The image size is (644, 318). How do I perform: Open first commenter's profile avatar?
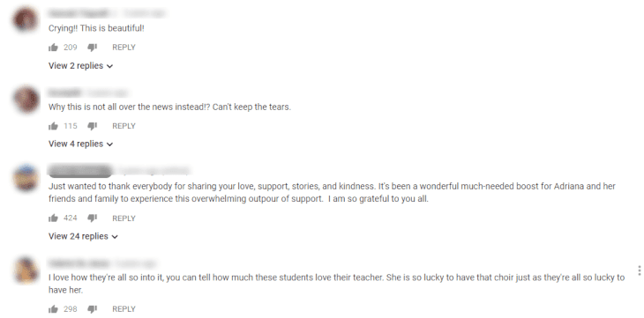[x=26, y=19]
